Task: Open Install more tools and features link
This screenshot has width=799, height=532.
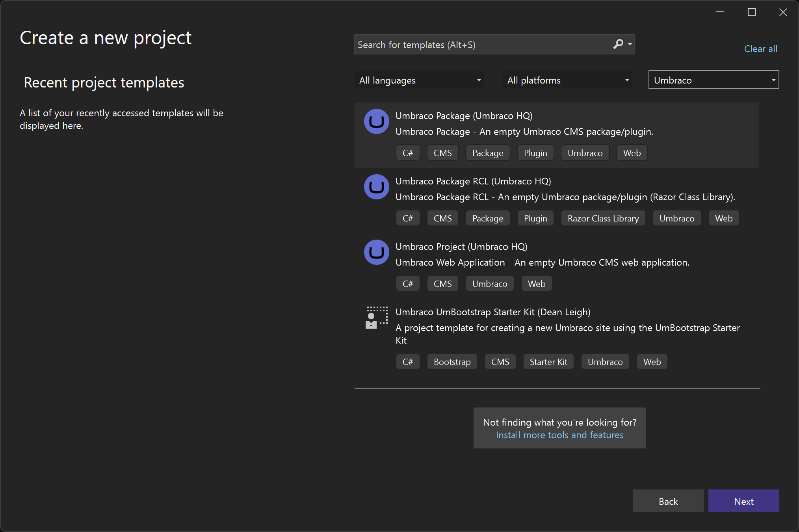Action: 559,435
